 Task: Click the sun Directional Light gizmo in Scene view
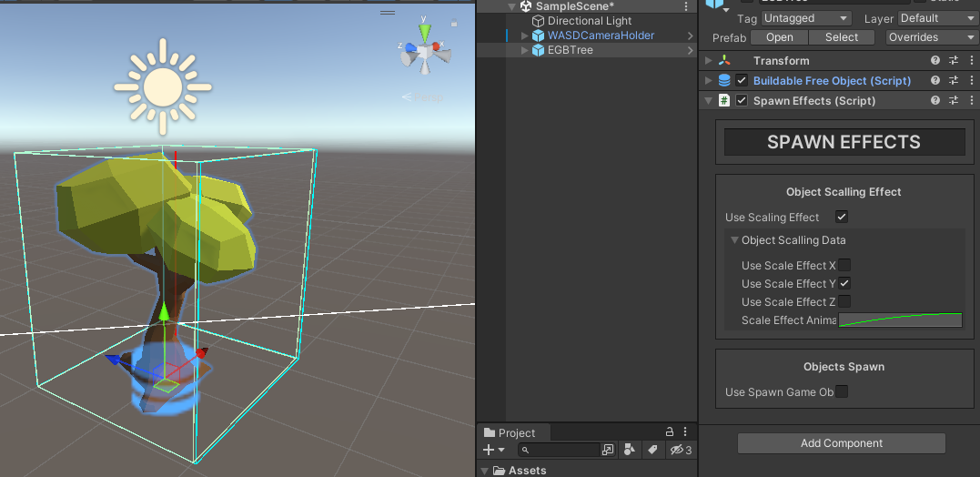[163, 86]
